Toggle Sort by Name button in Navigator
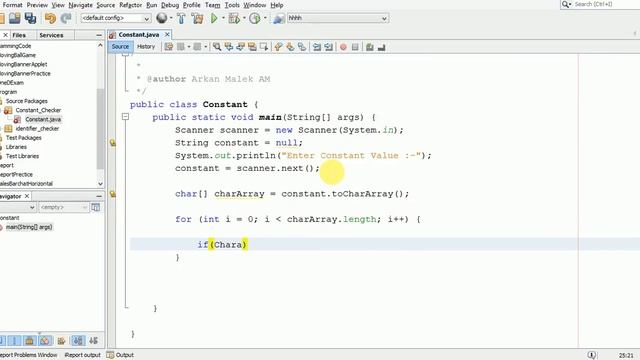This screenshot has height=360, width=640. 78,340
